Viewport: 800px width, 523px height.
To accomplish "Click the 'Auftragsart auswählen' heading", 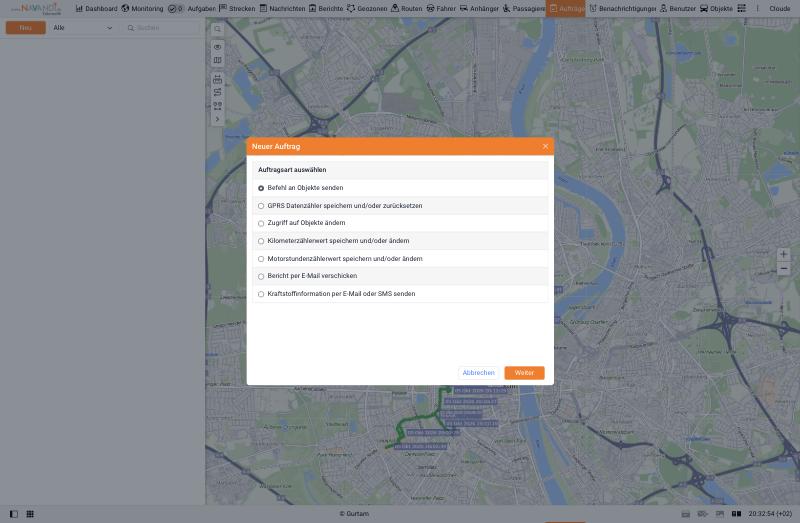I will tap(292, 170).
